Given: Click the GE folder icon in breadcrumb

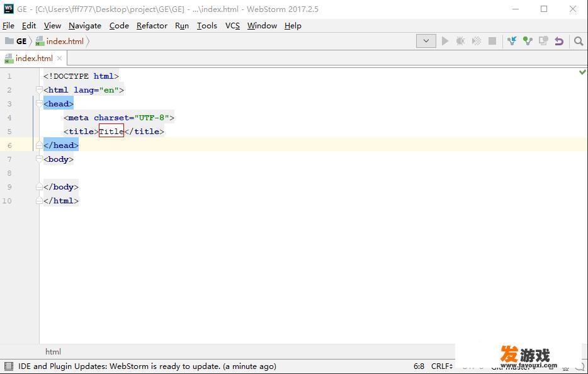Looking at the screenshot, I should click(9, 40).
